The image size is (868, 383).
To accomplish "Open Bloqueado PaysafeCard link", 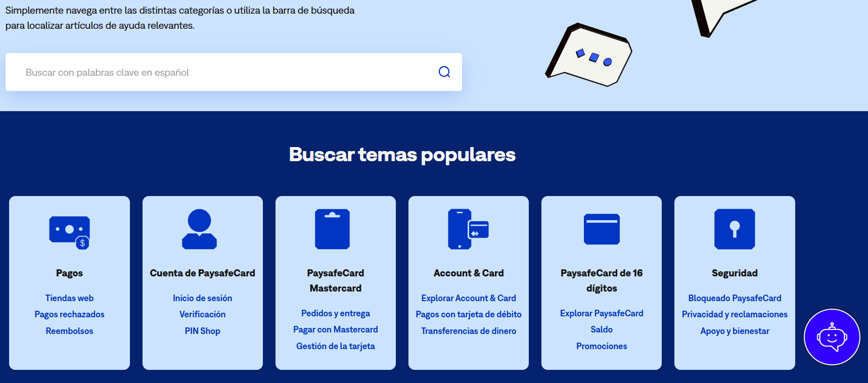I will coord(735,298).
